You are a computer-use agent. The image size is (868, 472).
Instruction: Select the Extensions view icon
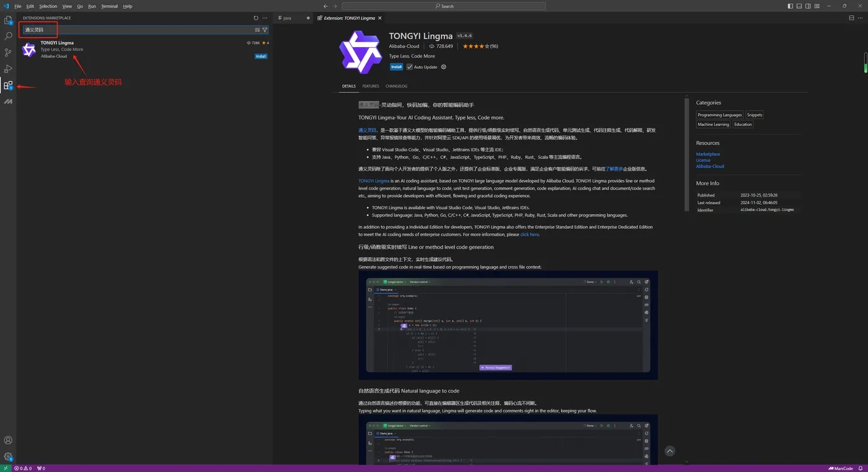point(8,85)
